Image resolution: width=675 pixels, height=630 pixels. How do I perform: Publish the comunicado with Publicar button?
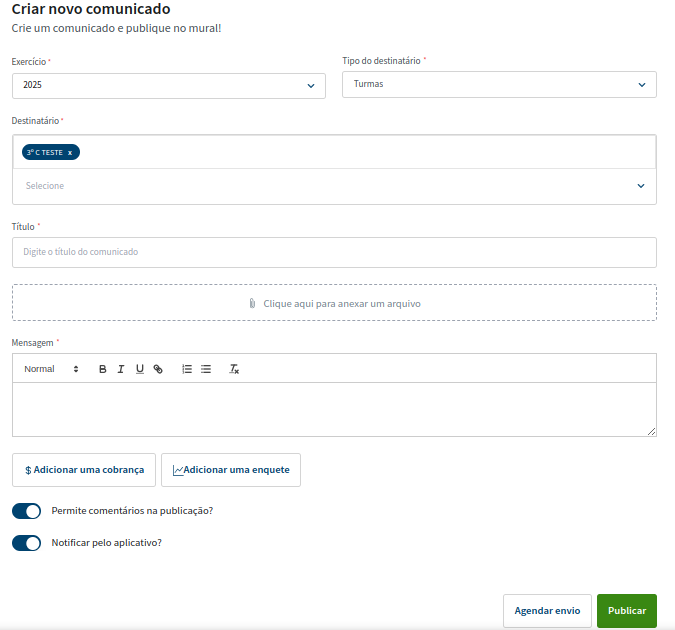pos(627,611)
